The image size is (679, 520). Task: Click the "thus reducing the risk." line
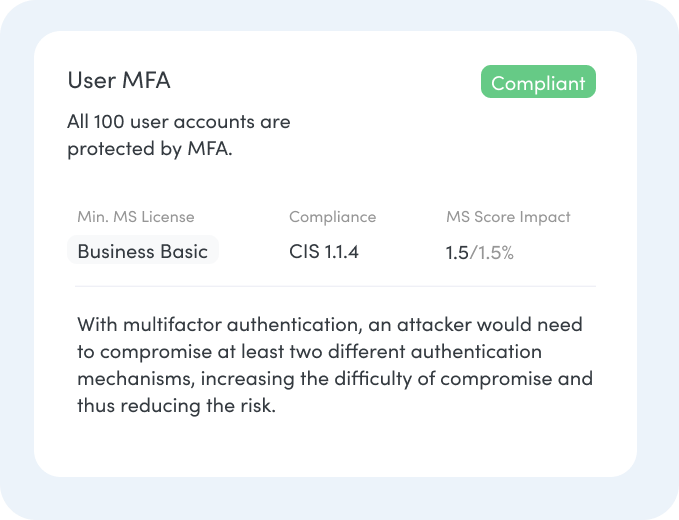click(176, 406)
